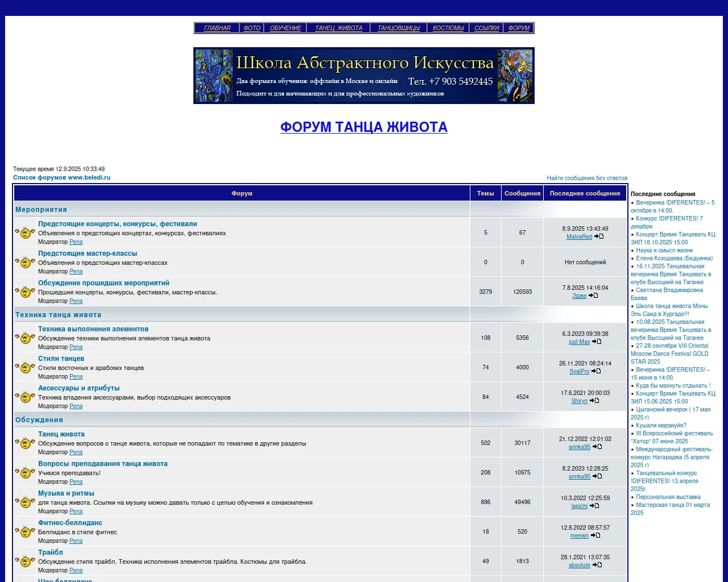Open the Обсуждения category

click(39, 420)
